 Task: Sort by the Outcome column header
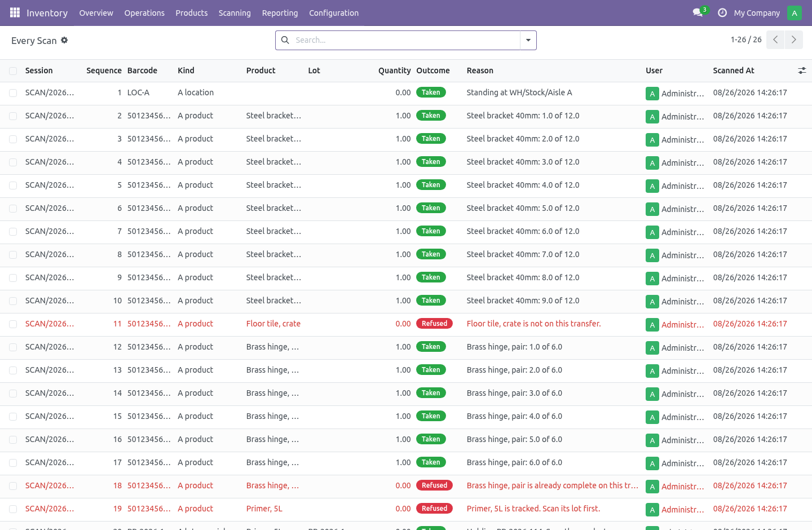point(433,70)
